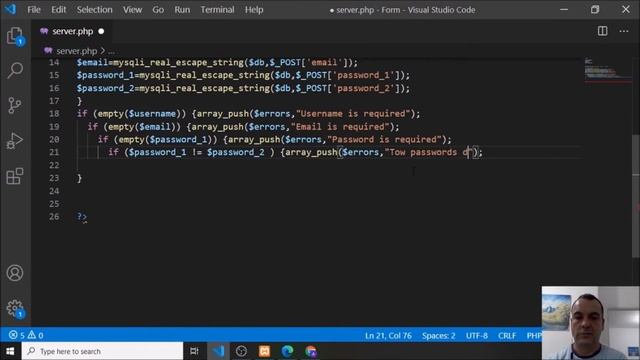This screenshot has width=640, height=360.
Task: Open Task View on the taskbar
Action: [194, 351]
